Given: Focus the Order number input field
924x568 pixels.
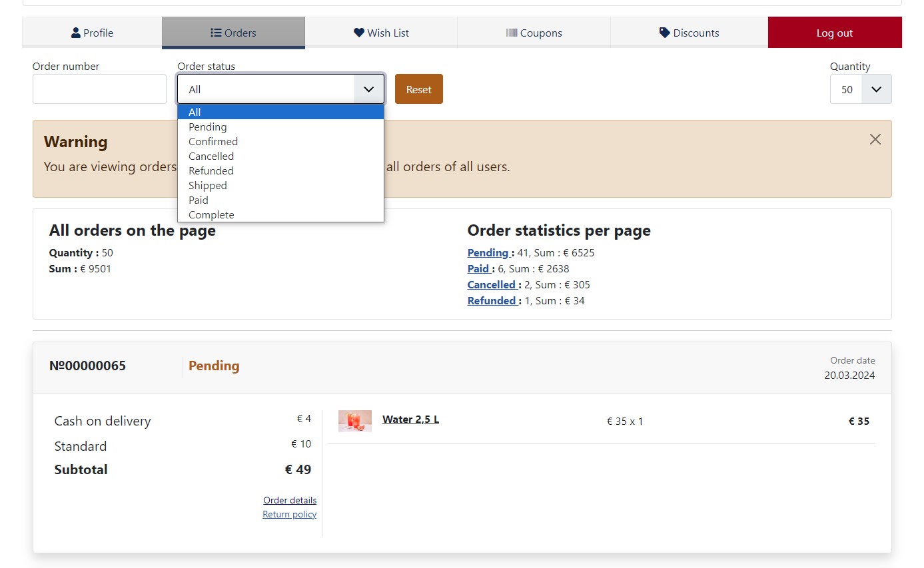Looking at the screenshot, I should tap(99, 89).
